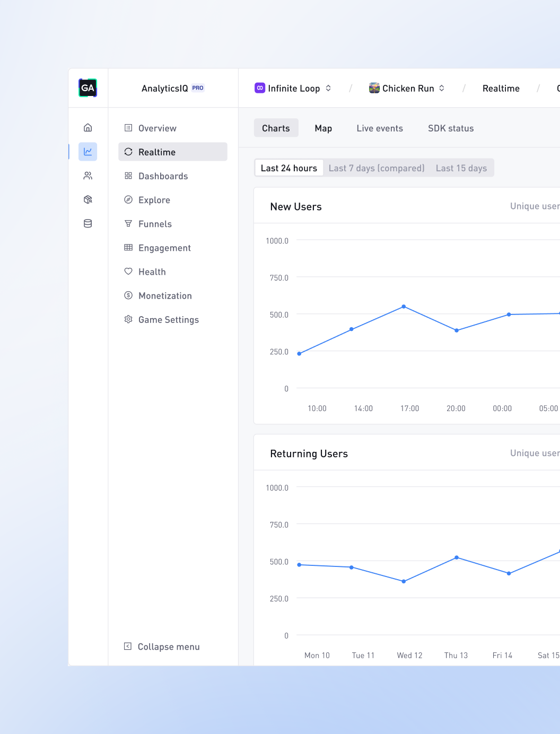Click the GA logo icon
Viewport: 560px width, 734px height.
point(87,88)
